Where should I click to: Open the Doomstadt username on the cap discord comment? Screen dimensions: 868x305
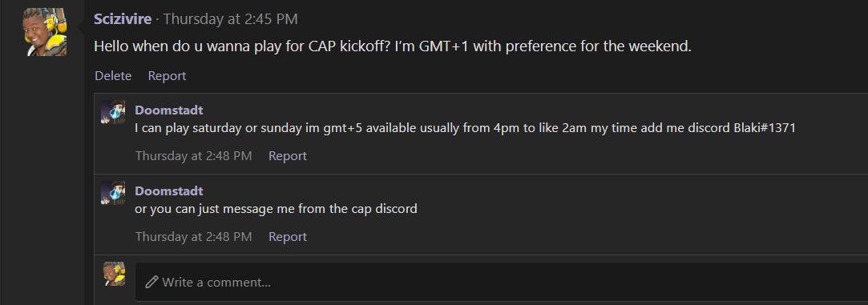[169, 191]
